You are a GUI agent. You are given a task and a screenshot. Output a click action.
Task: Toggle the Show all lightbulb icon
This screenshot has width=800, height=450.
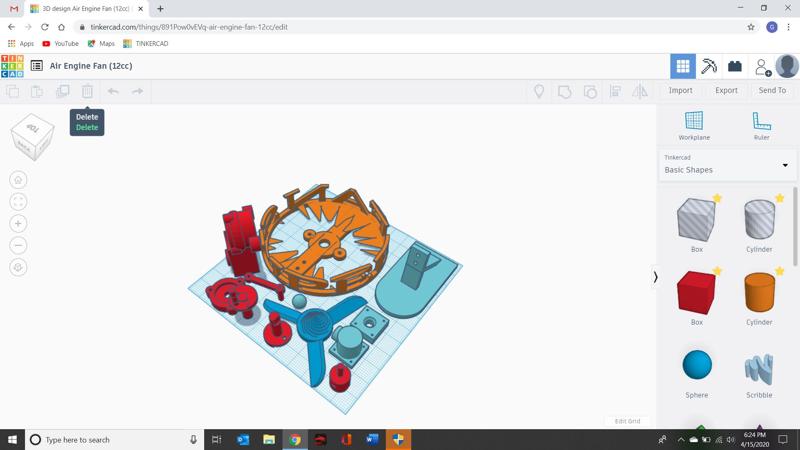pos(539,91)
